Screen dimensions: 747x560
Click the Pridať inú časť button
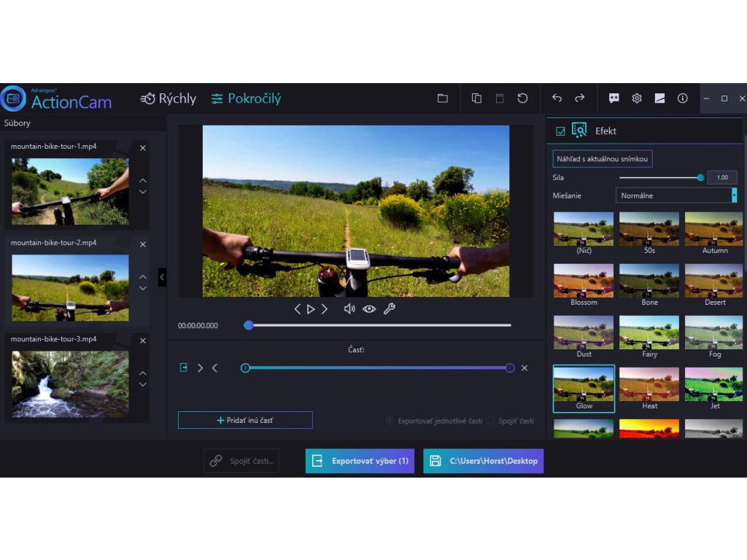pyautogui.click(x=245, y=420)
